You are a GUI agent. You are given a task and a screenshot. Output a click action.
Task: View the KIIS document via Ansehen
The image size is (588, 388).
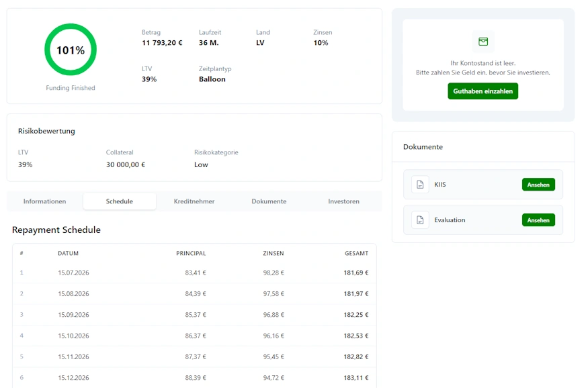point(538,185)
